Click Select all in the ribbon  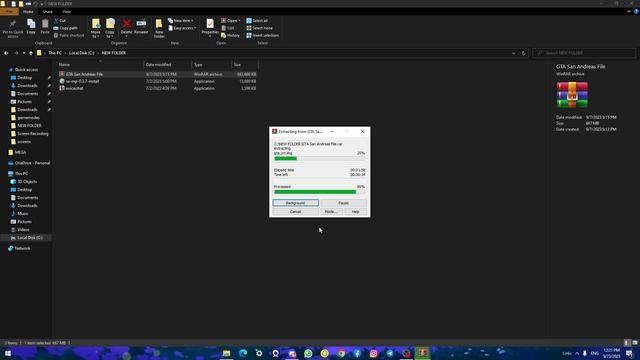257,20
